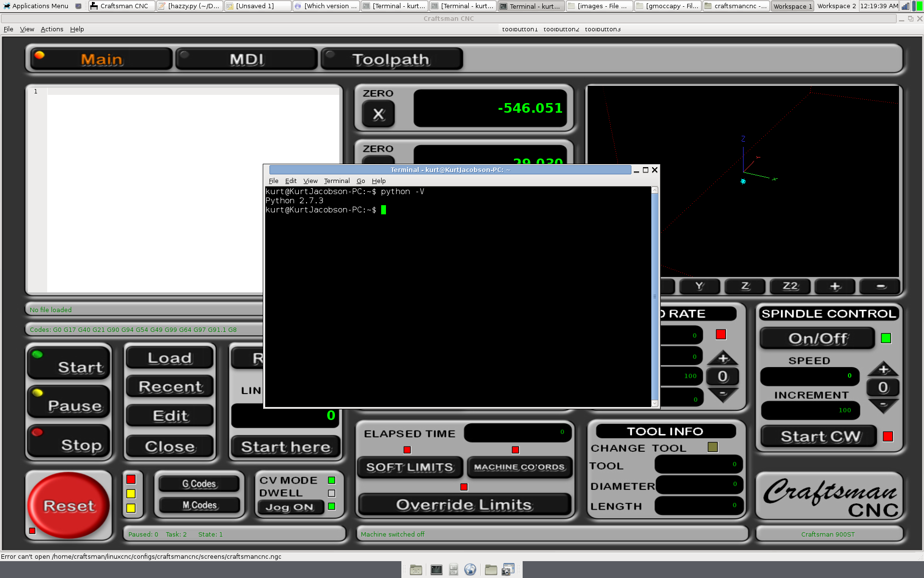Toggle spindle with the On/Off button
This screenshot has height=578, width=924.
tap(817, 338)
